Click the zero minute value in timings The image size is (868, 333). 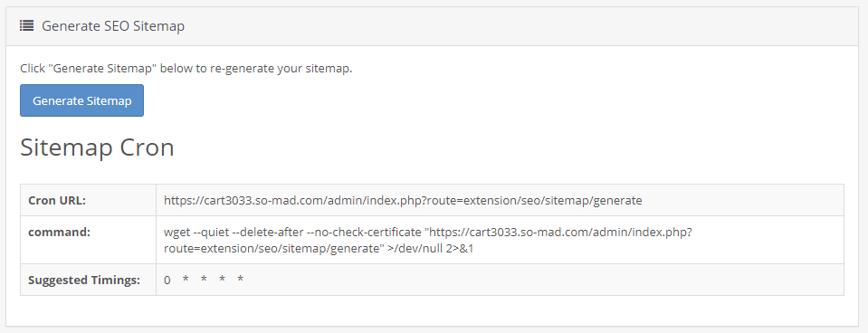[x=167, y=281]
